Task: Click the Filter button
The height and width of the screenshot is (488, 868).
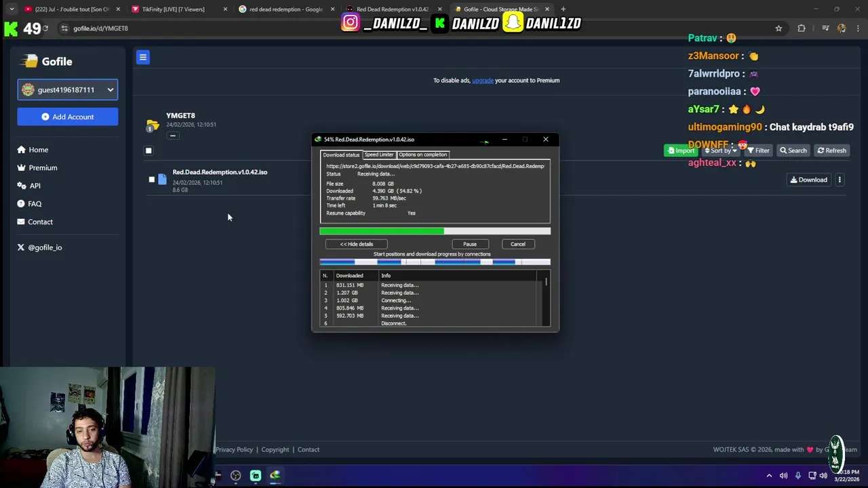Action: [x=758, y=150]
